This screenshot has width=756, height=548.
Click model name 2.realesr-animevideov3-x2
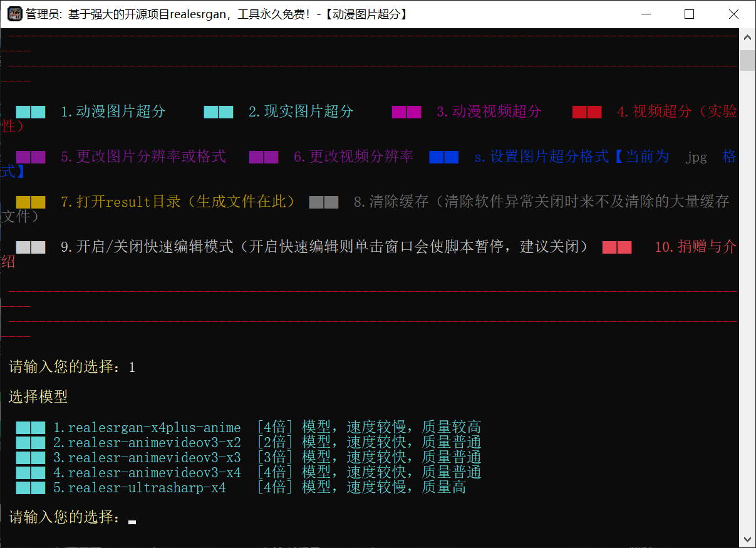point(147,443)
